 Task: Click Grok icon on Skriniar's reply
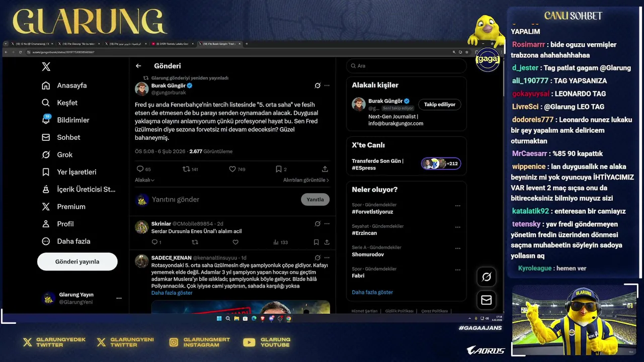(317, 224)
